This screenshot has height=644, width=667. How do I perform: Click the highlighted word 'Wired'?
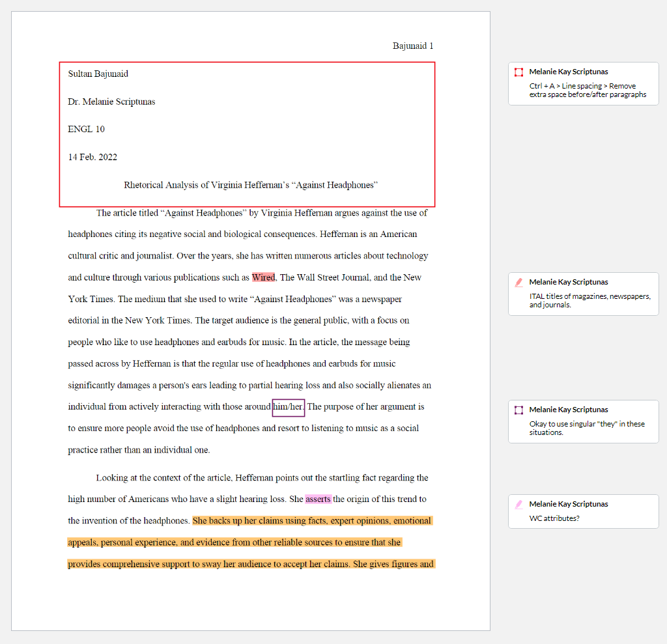(263, 277)
